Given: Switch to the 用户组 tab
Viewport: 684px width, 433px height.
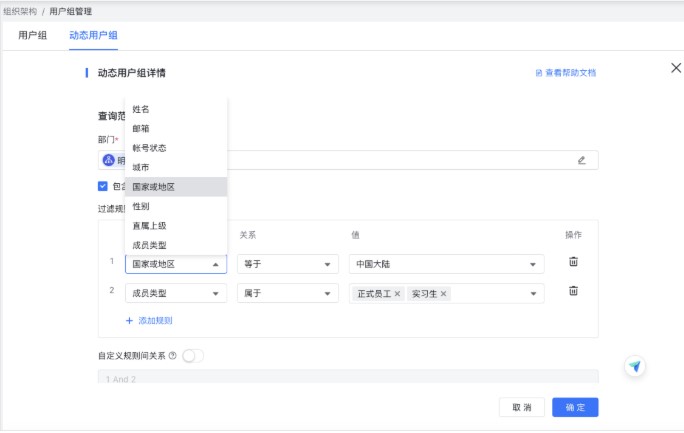Looking at the screenshot, I should [x=33, y=35].
